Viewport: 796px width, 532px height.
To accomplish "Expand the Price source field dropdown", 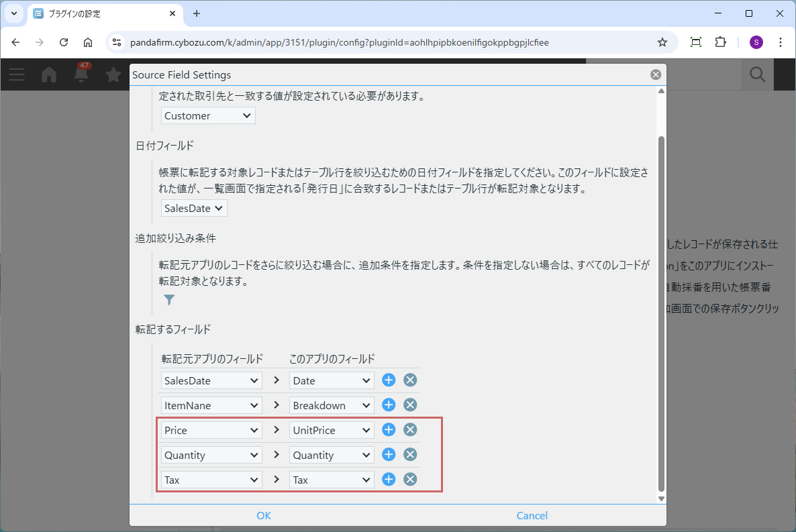I will click(x=211, y=431).
